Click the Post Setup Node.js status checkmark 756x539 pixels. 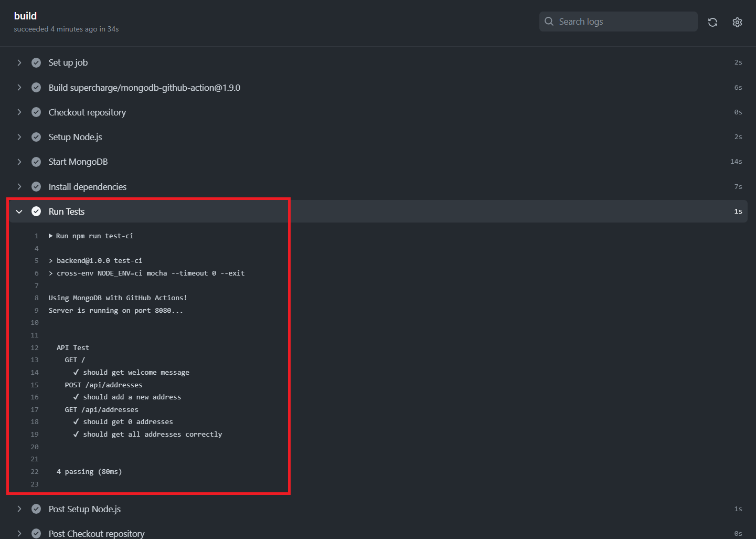36,509
